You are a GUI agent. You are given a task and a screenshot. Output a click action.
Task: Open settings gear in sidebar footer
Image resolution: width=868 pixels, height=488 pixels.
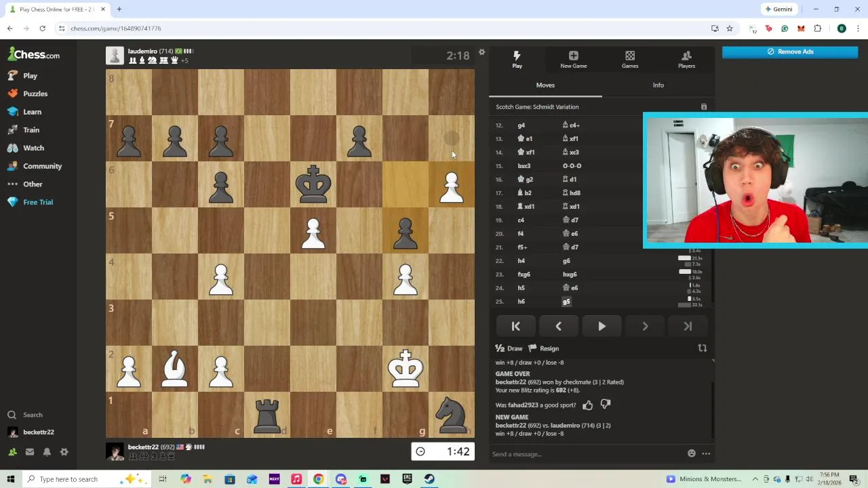[64, 452]
